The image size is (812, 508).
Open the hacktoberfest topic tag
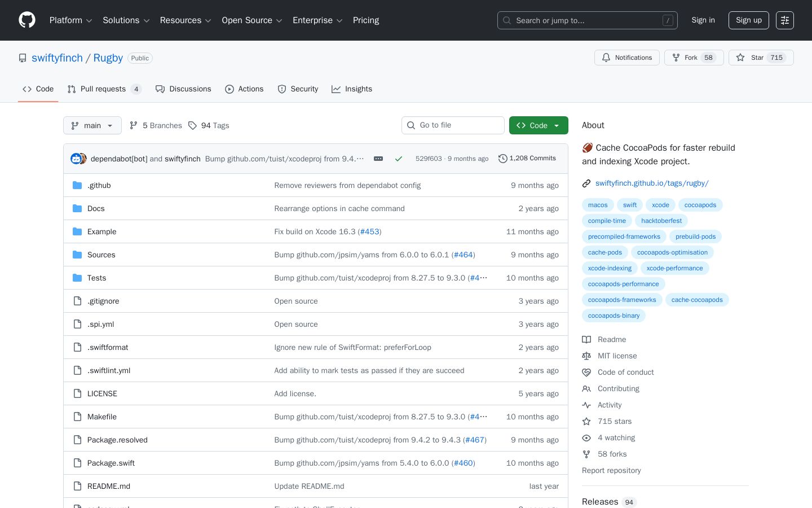pyautogui.click(x=661, y=221)
